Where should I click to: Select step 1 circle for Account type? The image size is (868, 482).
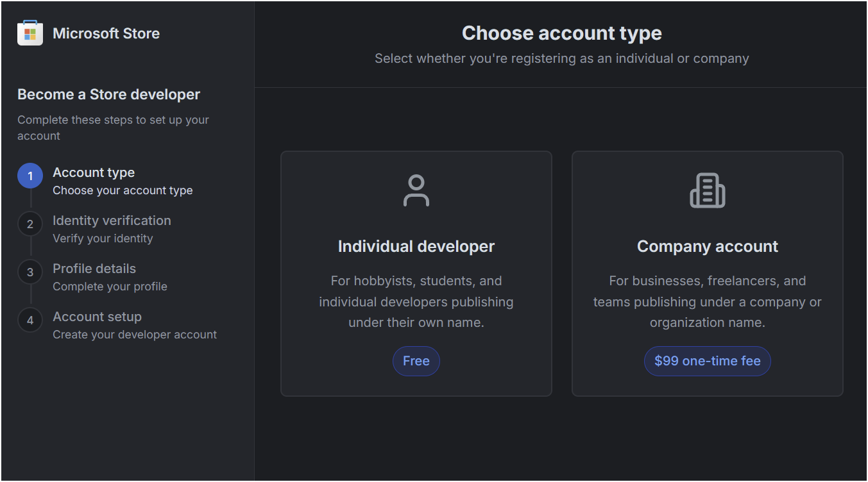30,176
